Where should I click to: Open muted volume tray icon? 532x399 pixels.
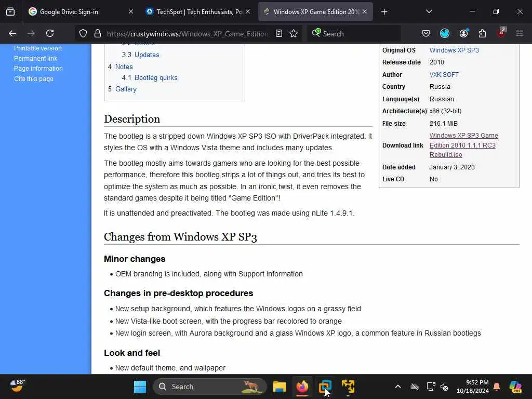pos(444,387)
